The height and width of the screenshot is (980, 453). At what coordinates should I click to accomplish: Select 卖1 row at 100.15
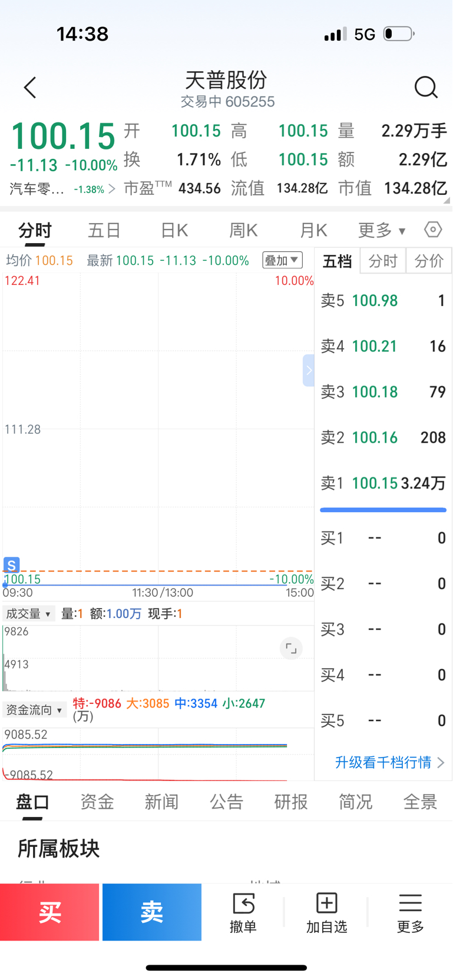point(383,483)
